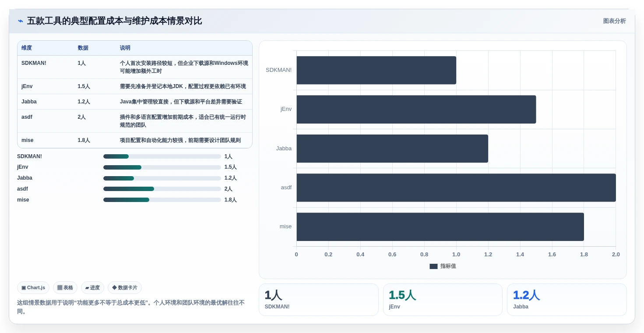Click the SDKMAN! description about 个人首次安装路径
Screen dimensions: 644x333
[x=184, y=67]
